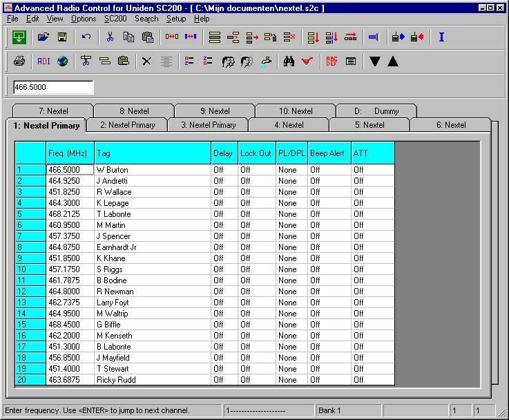
Task: Click the Freq. (MHz) column header
Action: pos(70,153)
